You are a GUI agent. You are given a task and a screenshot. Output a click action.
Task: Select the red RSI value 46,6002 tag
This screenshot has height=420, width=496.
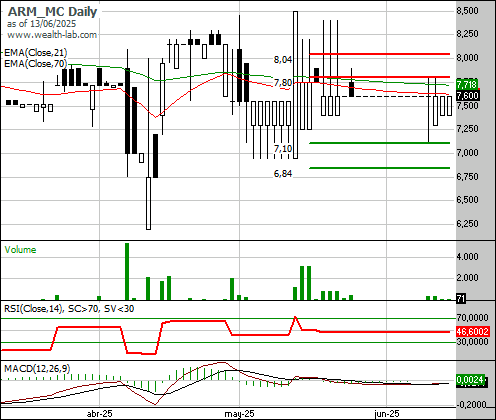click(473, 332)
